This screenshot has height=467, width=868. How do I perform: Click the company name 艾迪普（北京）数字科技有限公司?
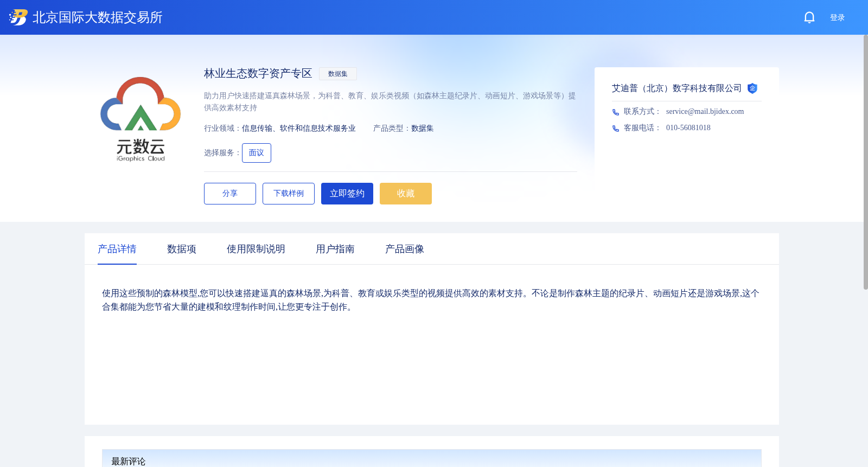pos(676,88)
